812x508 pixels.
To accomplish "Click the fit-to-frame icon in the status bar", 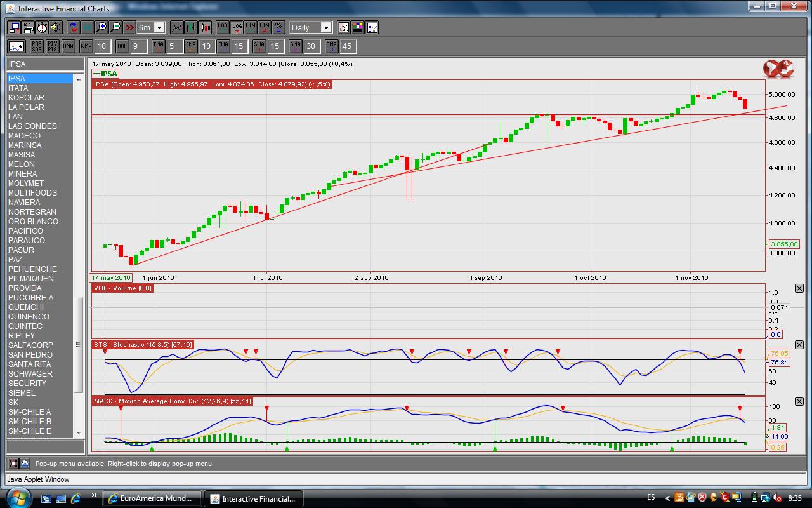I will (x=13, y=464).
